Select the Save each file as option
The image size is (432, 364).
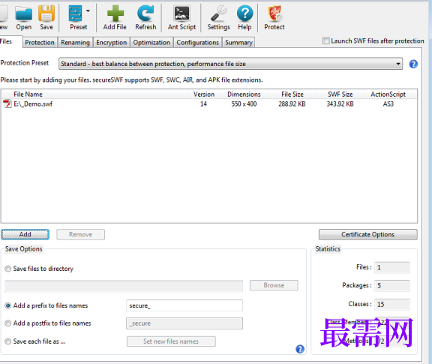pyautogui.click(x=8, y=341)
